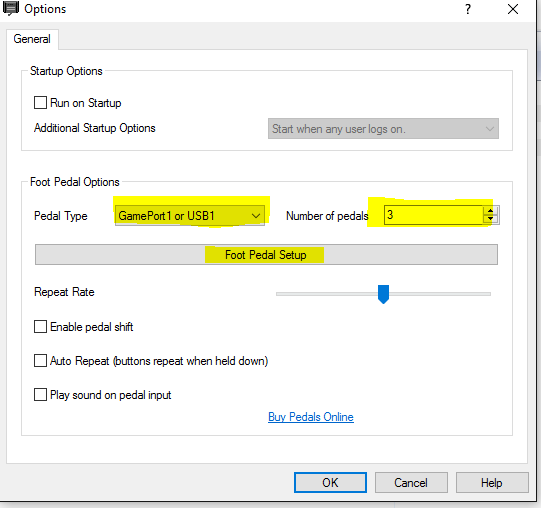Click the Cancel button
541x508 pixels.
click(x=411, y=482)
